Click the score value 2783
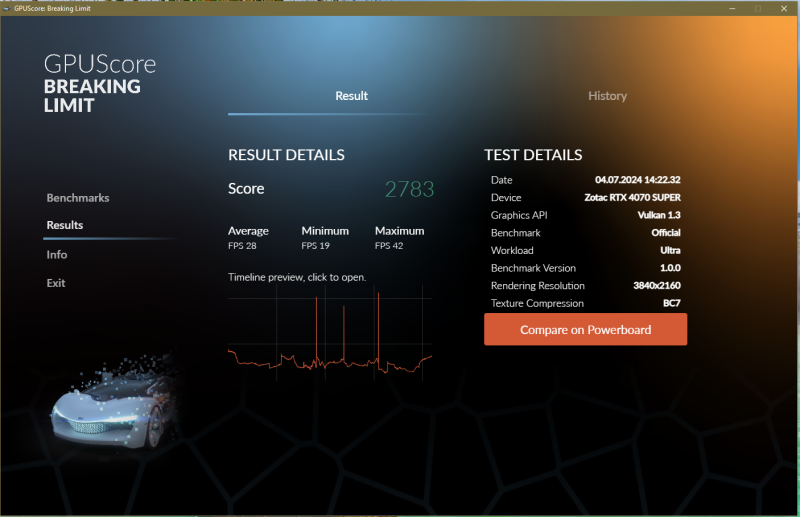The width and height of the screenshot is (800, 517). tap(409, 189)
